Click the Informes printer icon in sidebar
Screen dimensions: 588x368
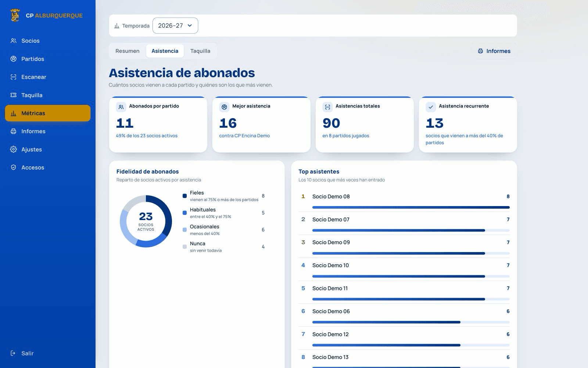pos(14,131)
